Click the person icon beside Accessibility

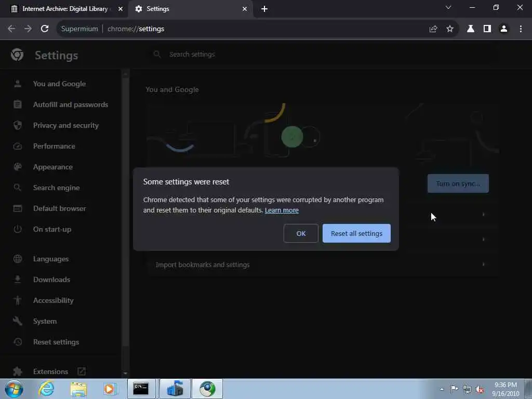[18, 300]
